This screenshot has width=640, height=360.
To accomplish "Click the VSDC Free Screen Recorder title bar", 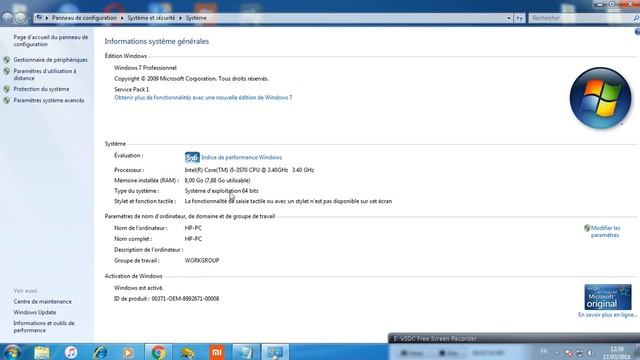I will click(514, 338).
